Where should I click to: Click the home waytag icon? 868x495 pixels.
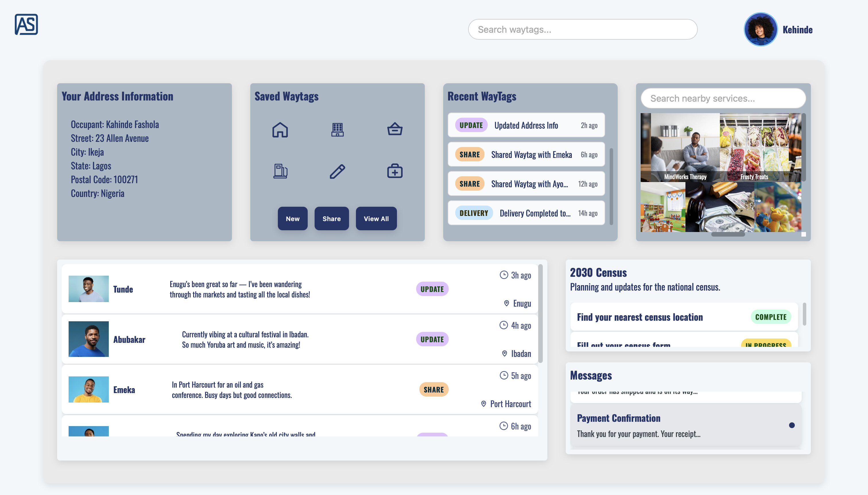280,129
